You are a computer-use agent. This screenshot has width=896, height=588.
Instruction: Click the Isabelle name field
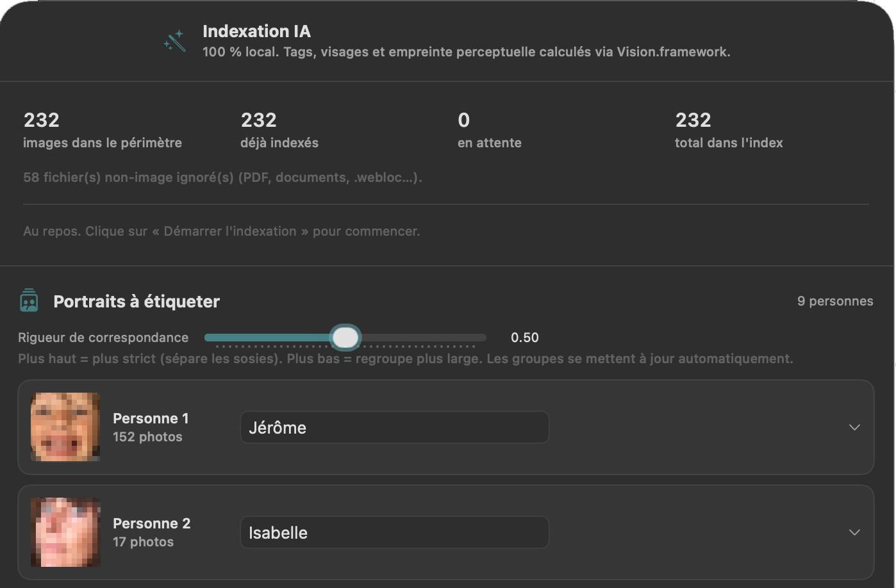(394, 532)
